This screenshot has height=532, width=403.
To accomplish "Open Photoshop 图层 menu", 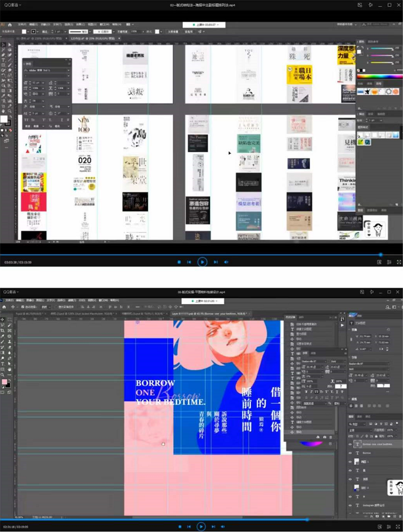I will (x=40, y=300).
